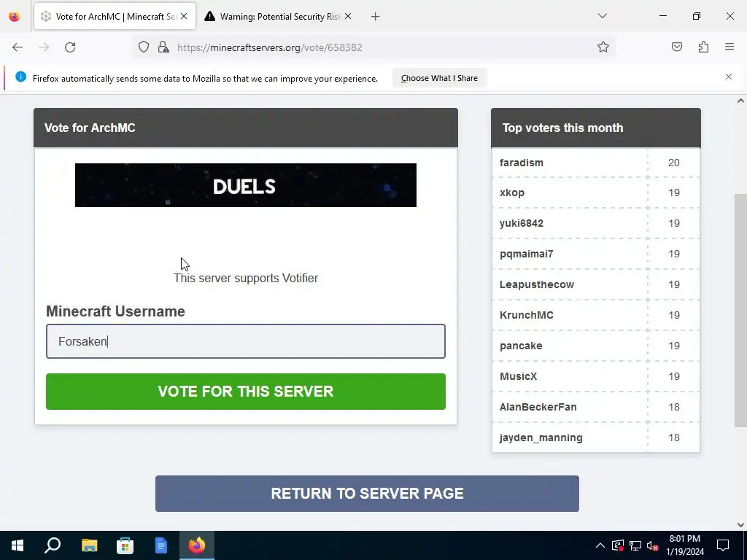
Task: Open Microsoft Store from taskbar
Action: click(x=125, y=545)
